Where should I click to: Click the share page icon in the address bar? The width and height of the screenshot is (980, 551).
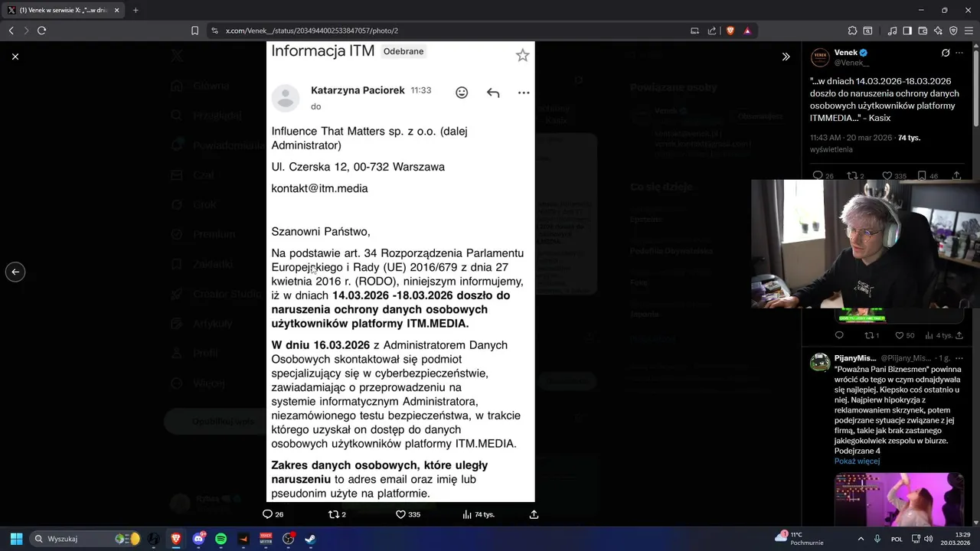click(x=712, y=31)
